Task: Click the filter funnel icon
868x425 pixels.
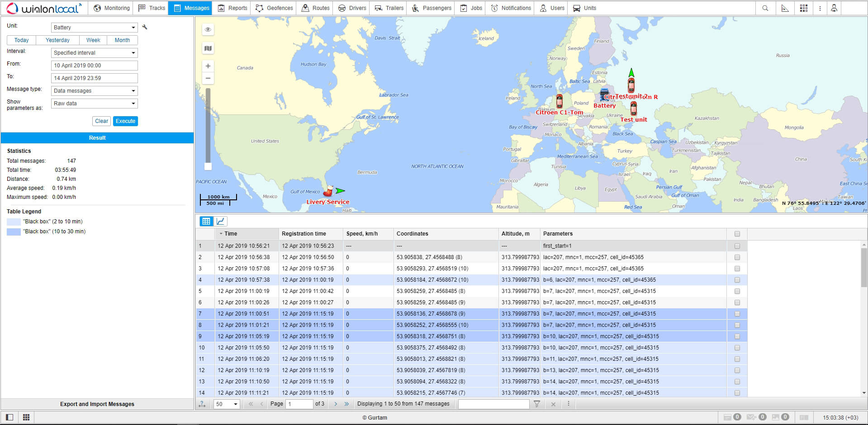Action: point(536,404)
